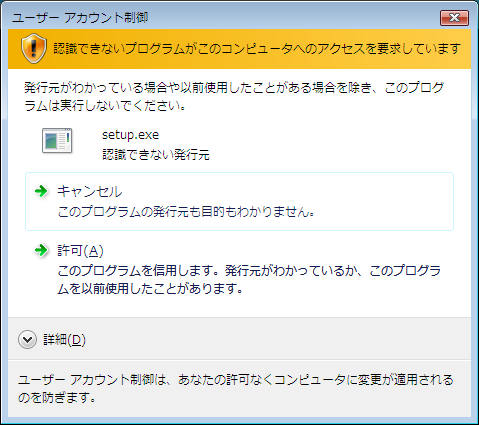The width and height of the screenshot is (479, 425).
Task: Click green arrow beside 許可(A)
Action: coord(41,250)
